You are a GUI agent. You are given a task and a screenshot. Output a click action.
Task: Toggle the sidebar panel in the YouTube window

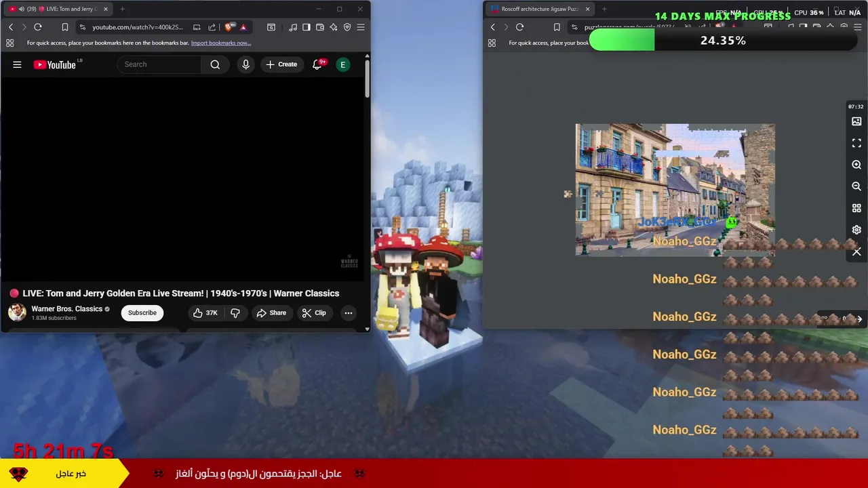coord(306,27)
